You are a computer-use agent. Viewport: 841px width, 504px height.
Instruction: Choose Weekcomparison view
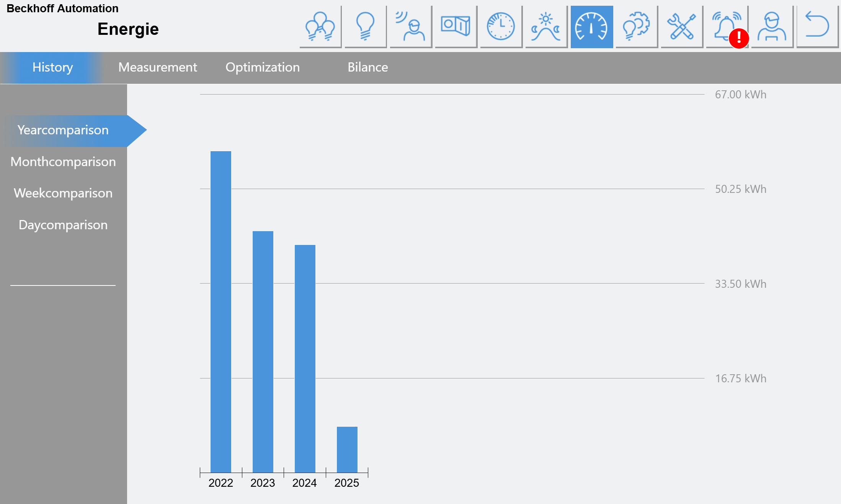63,193
